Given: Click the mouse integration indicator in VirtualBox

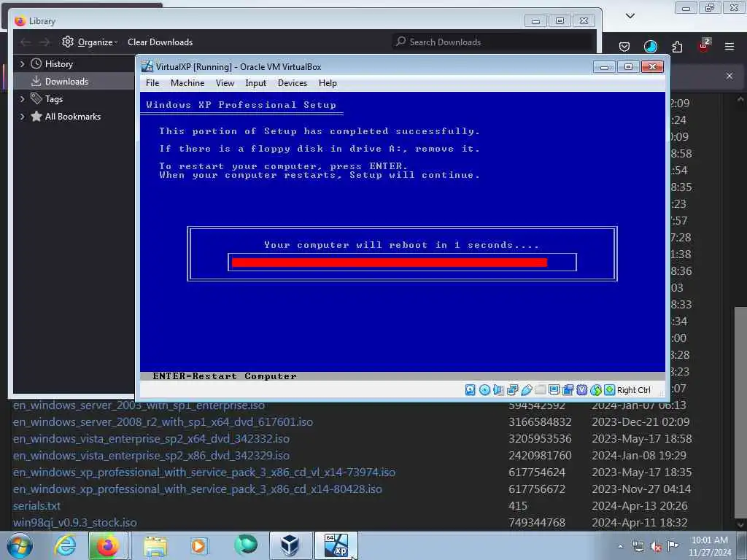Looking at the screenshot, I should click(x=595, y=390).
